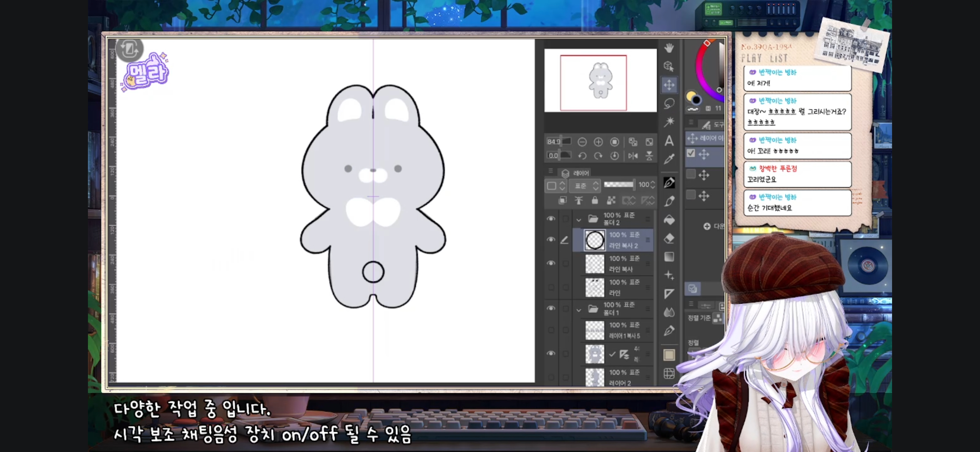Tick the checked box in sub tool list
The image size is (980, 452).
pos(691,153)
